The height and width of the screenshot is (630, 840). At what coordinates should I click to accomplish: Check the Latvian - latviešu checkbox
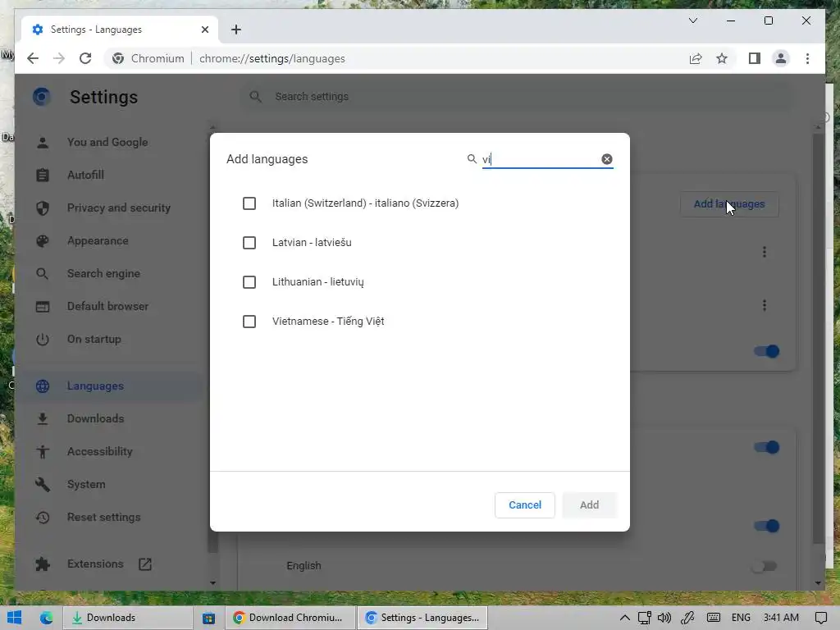pyautogui.click(x=249, y=243)
